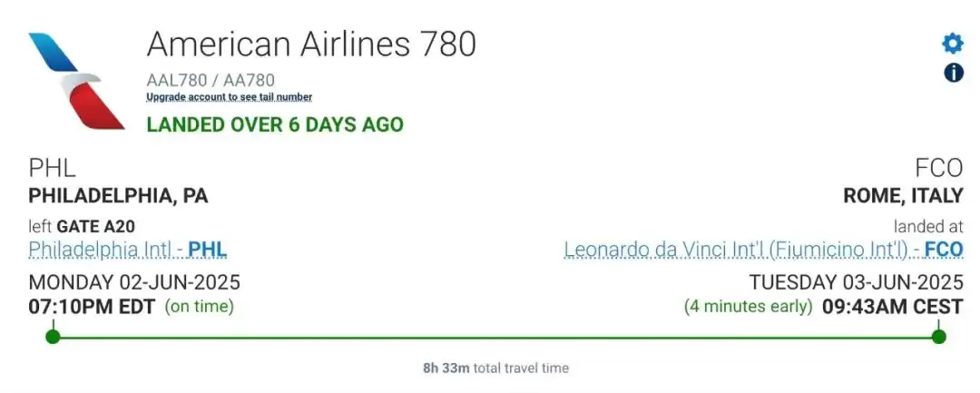
Task: Open Philadelphia Intl - PHL airport link
Action: coord(128,250)
